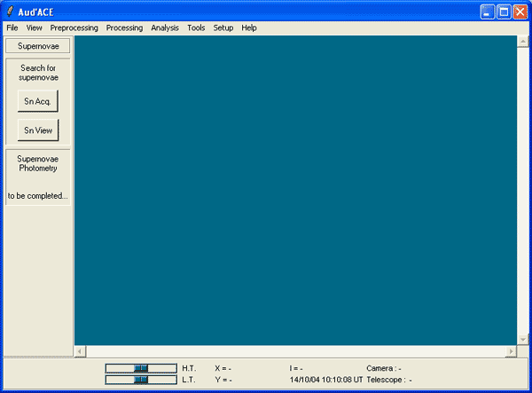532x393 pixels.
Task: Click the vertical scrollbar down arrow
Action: point(523,340)
